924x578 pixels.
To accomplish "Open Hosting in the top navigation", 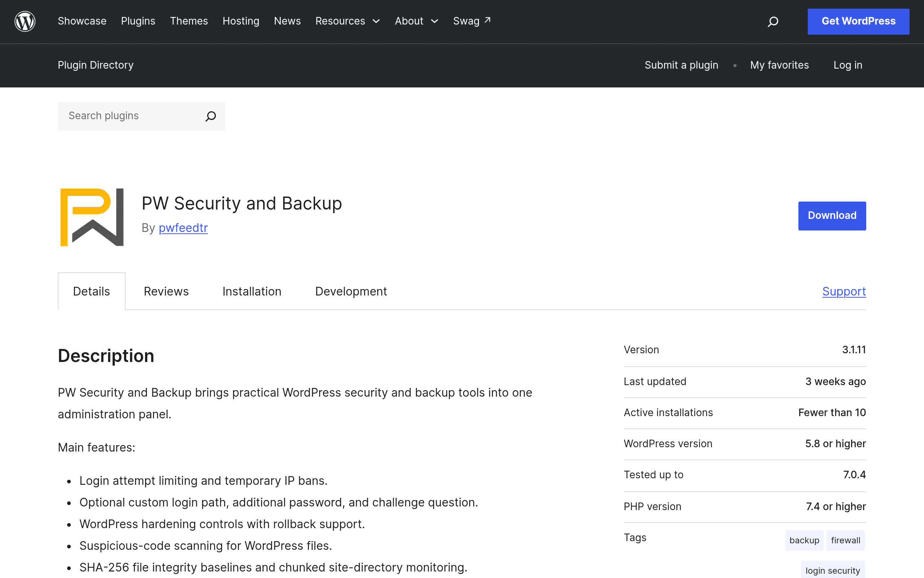I will click(241, 21).
